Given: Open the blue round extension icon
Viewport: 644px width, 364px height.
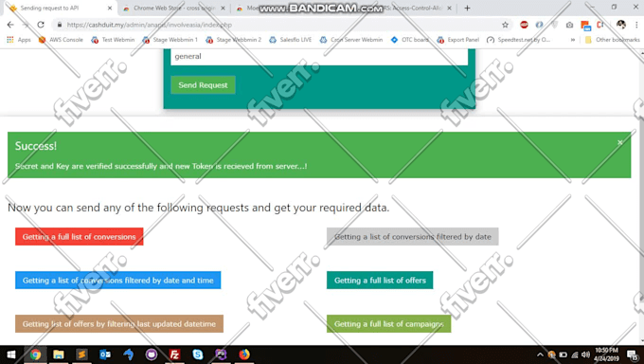Looking at the screenshot, I should click(x=539, y=25).
